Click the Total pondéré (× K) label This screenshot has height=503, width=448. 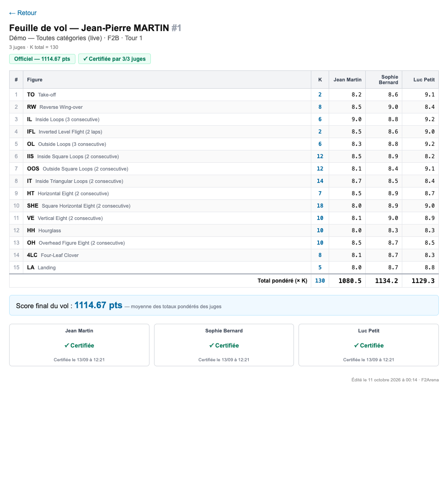[x=282, y=281]
